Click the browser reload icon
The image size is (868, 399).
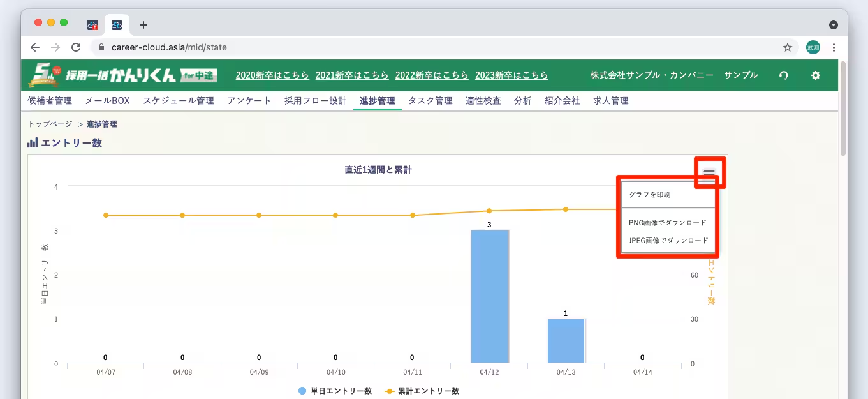coord(76,47)
